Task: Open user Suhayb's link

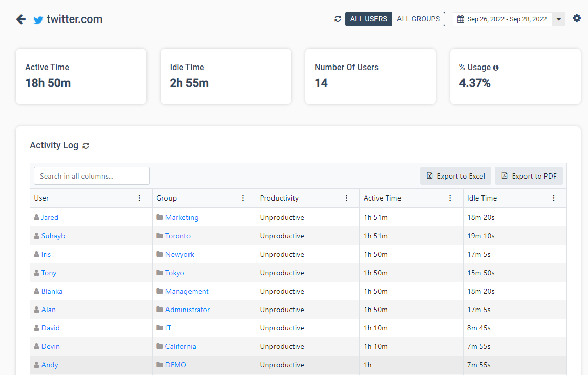Action: click(x=53, y=236)
